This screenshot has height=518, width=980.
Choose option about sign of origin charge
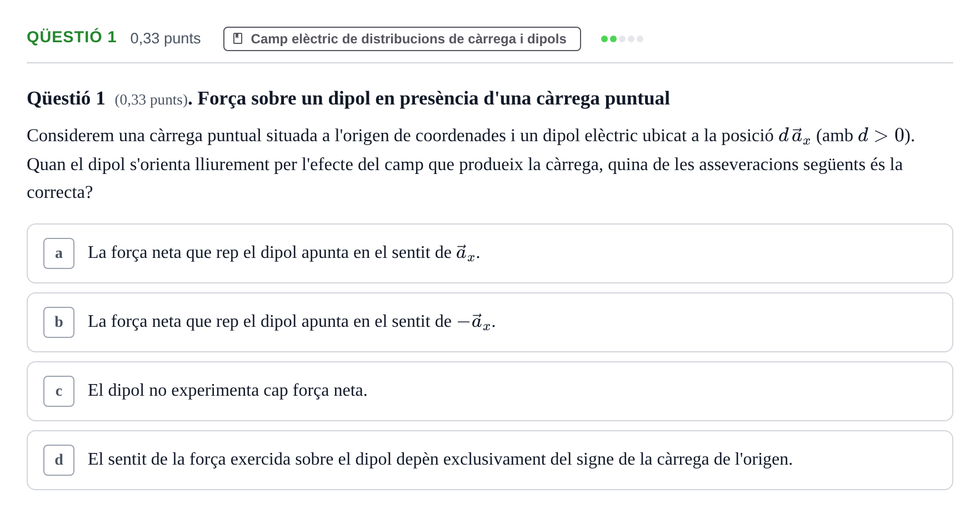490,460
